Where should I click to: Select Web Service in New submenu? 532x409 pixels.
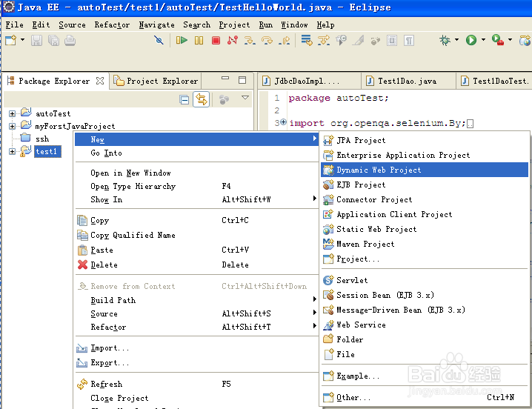424,325
